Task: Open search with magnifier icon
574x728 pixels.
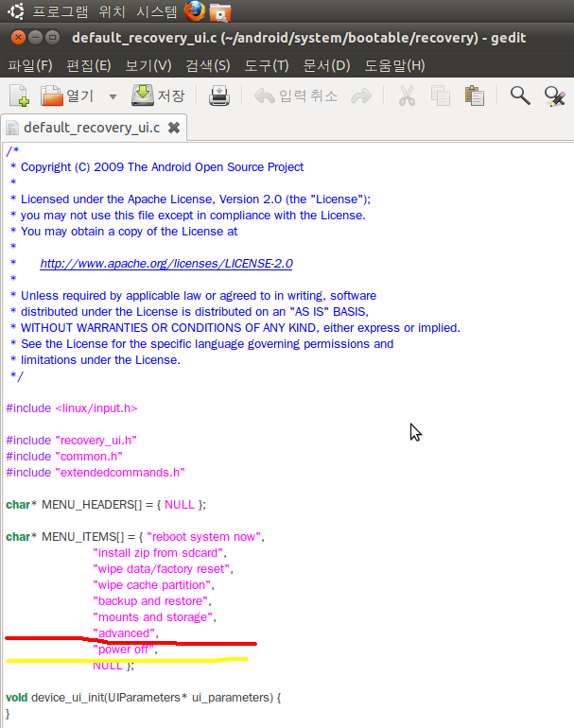Action: click(x=520, y=96)
